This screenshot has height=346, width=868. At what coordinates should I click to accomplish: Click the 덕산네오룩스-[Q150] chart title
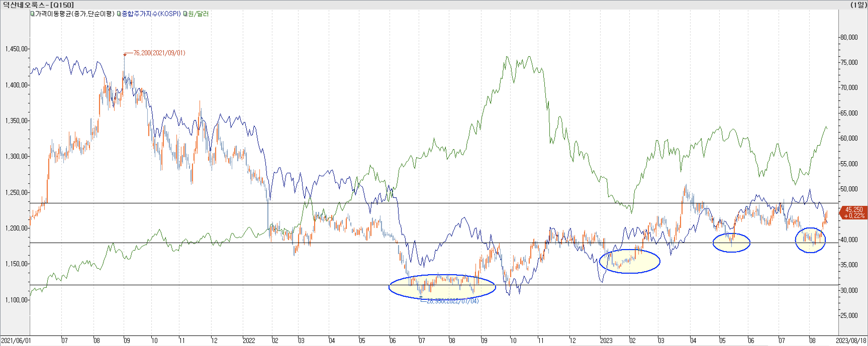[x=38, y=5]
